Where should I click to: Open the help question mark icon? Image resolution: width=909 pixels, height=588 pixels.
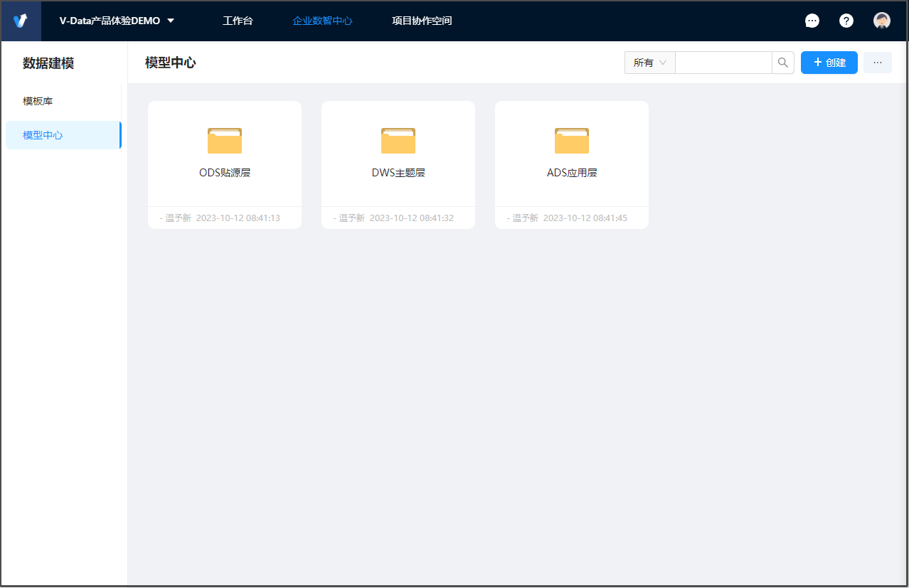[846, 21]
